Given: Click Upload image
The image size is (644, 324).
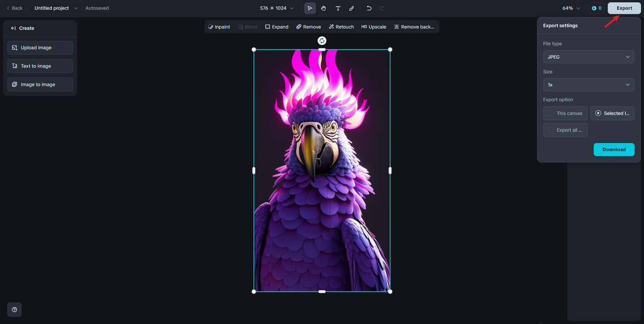Looking at the screenshot, I should pyautogui.click(x=40, y=48).
